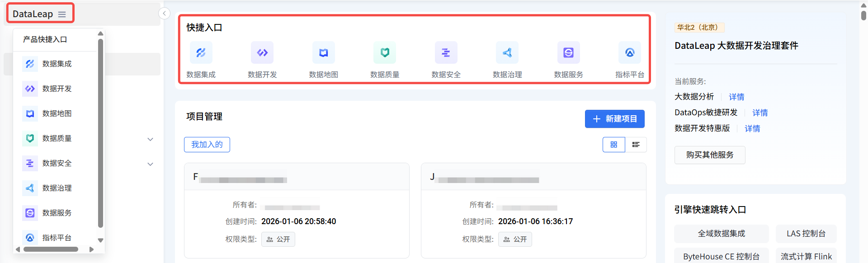Jump to ByteHouse CE 控制台

[x=722, y=256]
